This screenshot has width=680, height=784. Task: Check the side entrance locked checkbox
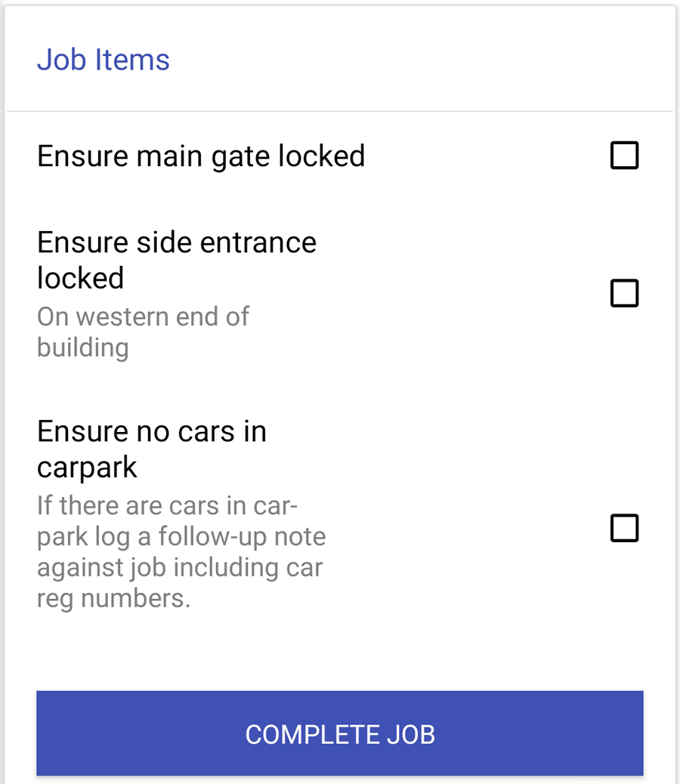pos(625,293)
